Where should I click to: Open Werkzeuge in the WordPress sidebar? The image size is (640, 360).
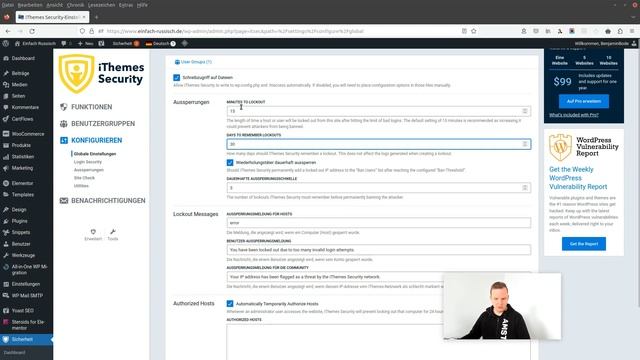click(x=23, y=256)
